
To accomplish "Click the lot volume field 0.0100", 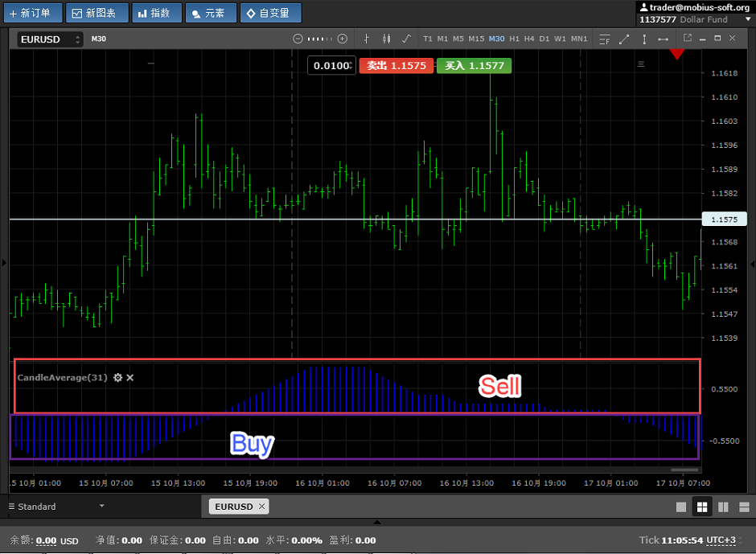I will click(x=331, y=66).
